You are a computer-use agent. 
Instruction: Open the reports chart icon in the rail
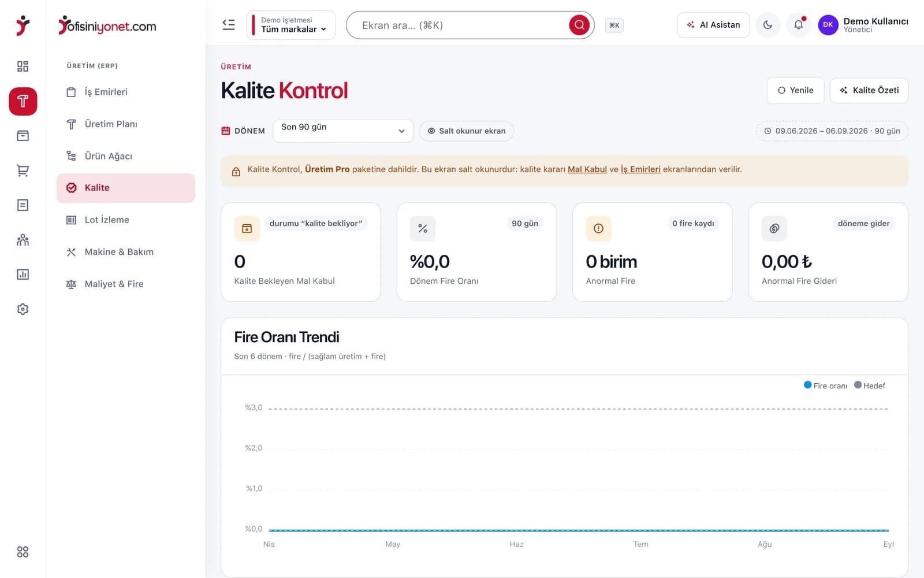[23, 275]
